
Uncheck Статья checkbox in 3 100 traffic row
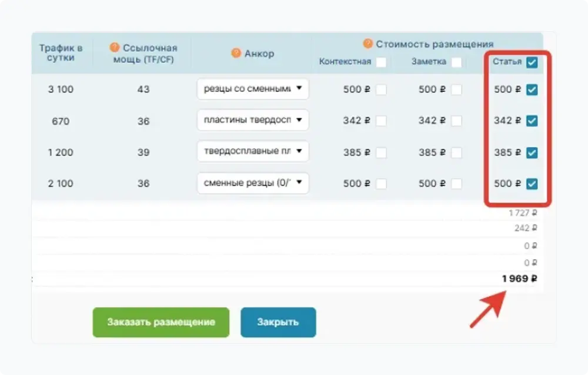pos(532,90)
